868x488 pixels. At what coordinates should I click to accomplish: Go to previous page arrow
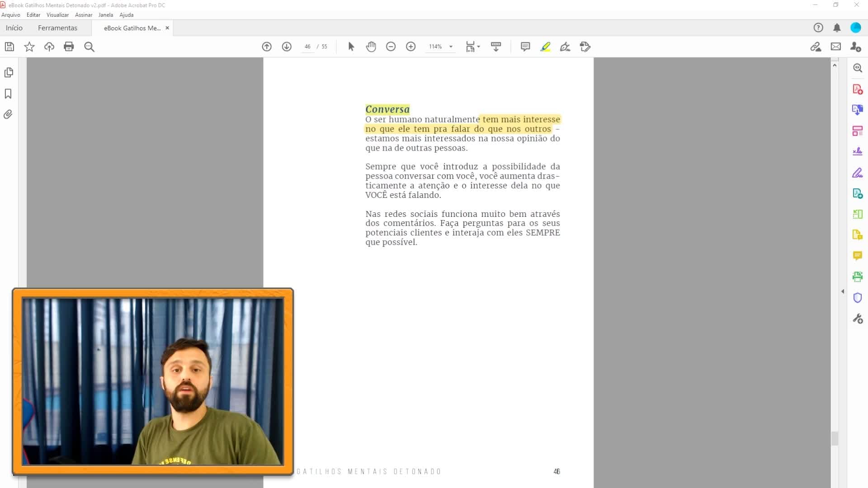[x=267, y=47]
